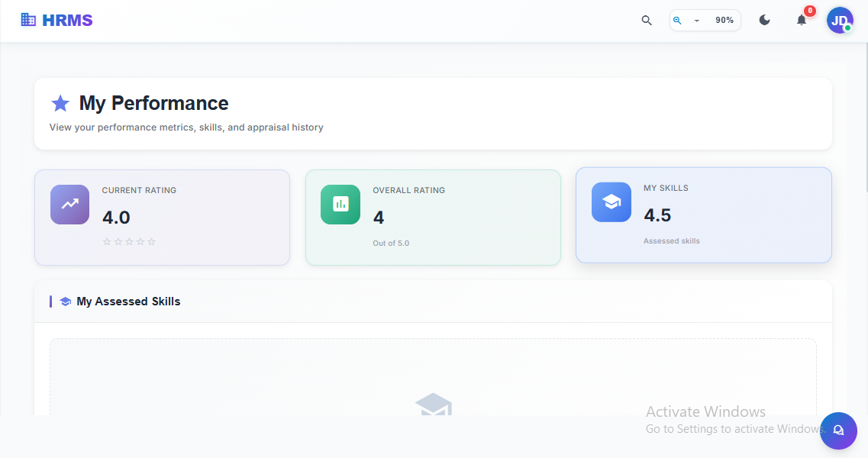The height and width of the screenshot is (458, 868).
Task: Open the search magnifier in header
Action: pyautogui.click(x=647, y=21)
